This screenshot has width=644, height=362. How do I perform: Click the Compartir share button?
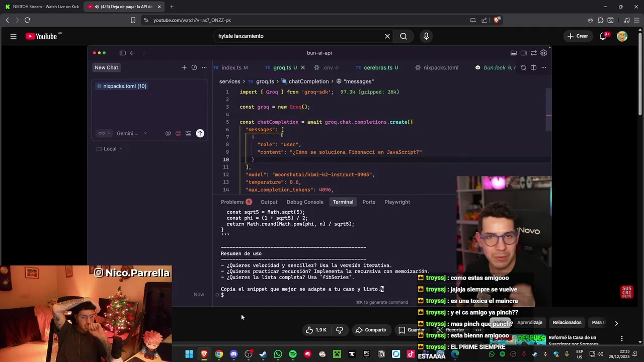tap(371, 330)
